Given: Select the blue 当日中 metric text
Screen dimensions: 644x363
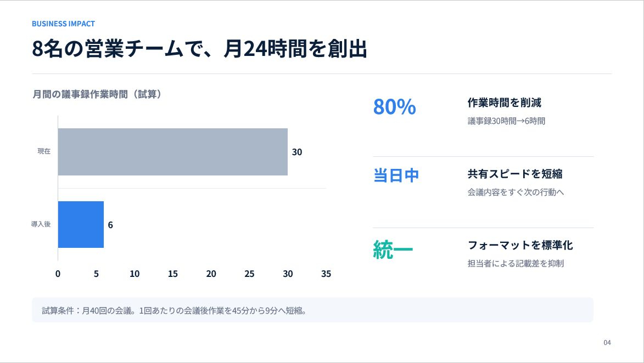Looking at the screenshot, I should point(396,175).
